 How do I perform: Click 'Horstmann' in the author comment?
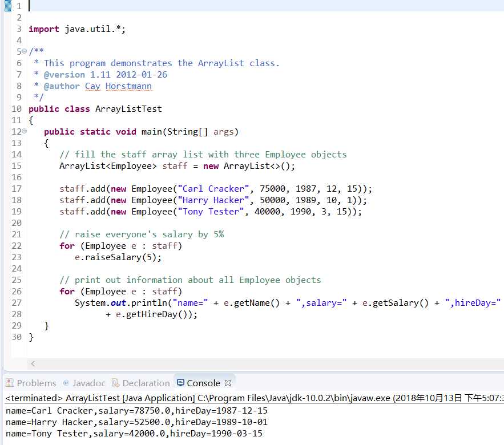pos(128,86)
